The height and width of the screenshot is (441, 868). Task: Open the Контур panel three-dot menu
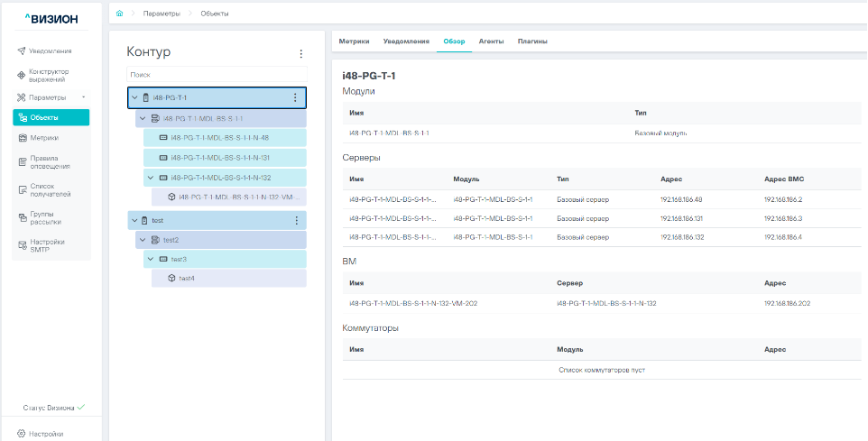[301, 53]
